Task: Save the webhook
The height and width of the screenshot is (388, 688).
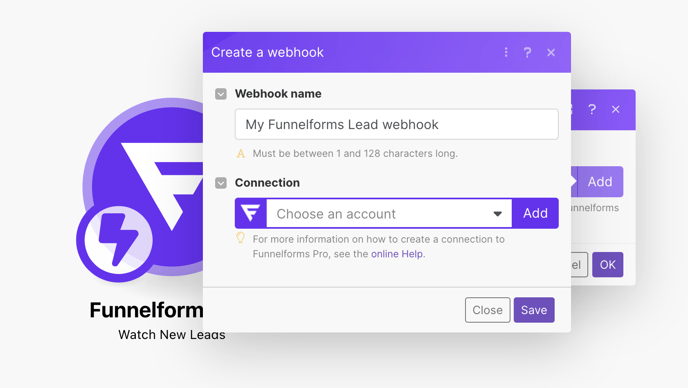Action: tap(534, 310)
